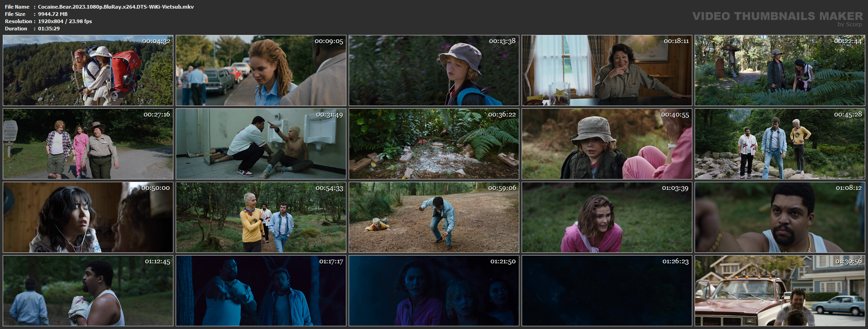Click the thumbnail stamped 00:18:11
This screenshot has height=329, width=868.
607,71
